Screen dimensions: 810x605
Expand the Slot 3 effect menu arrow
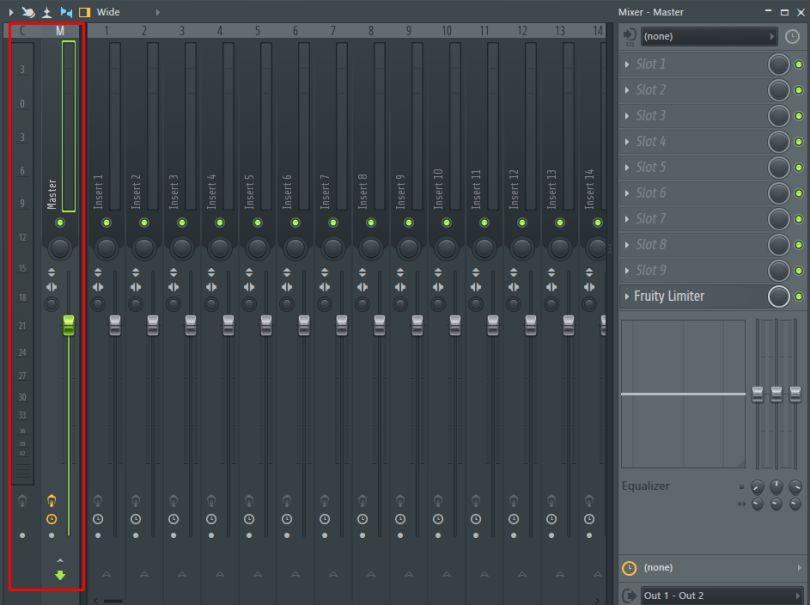coord(627,116)
